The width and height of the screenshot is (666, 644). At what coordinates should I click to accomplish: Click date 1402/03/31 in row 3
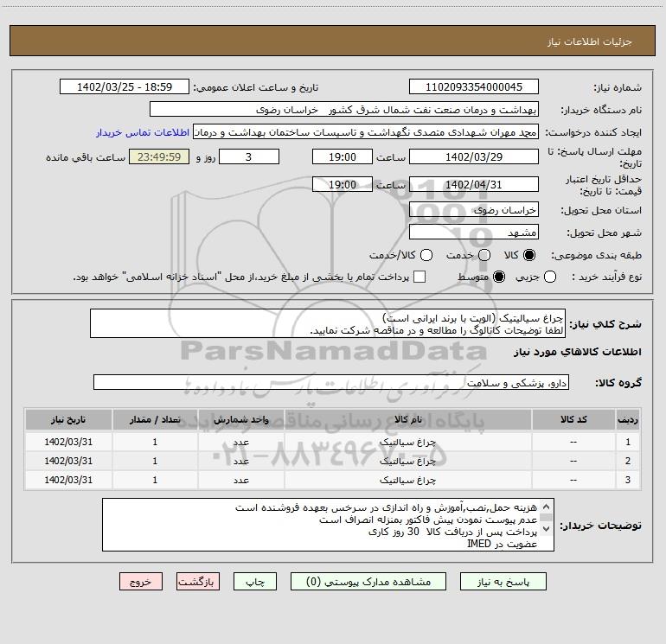[68, 480]
